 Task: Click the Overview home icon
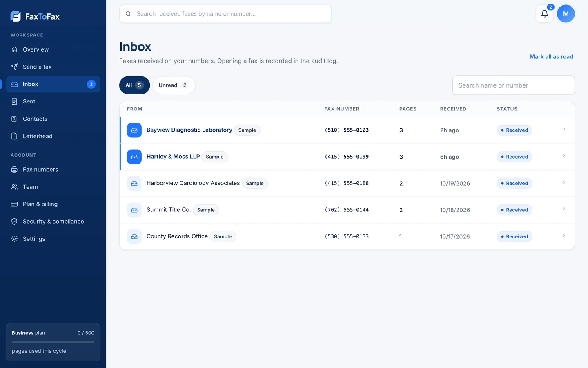click(14, 49)
